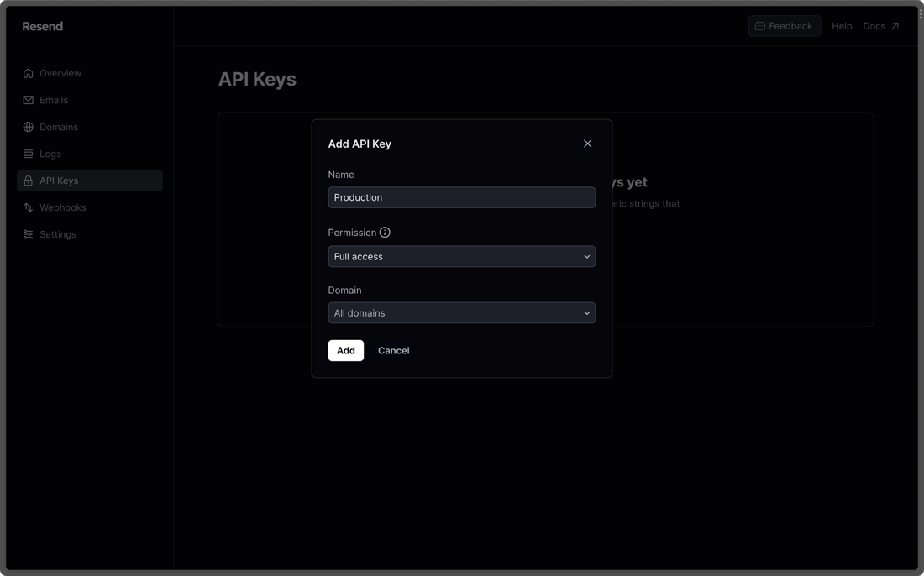Click the Domains globe icon

(x=28, y=127)
